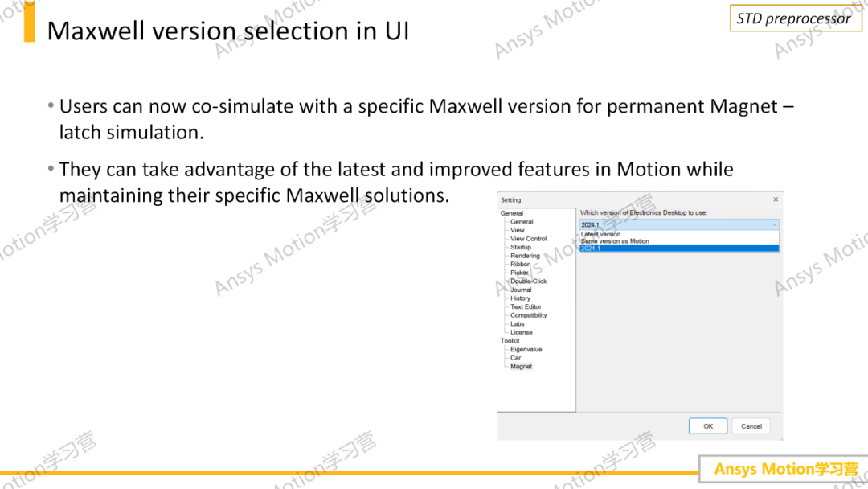This screenshot has height=489, width=868.
Task: Select the Ribbon settings entry
Action: [x=520, y=264]
